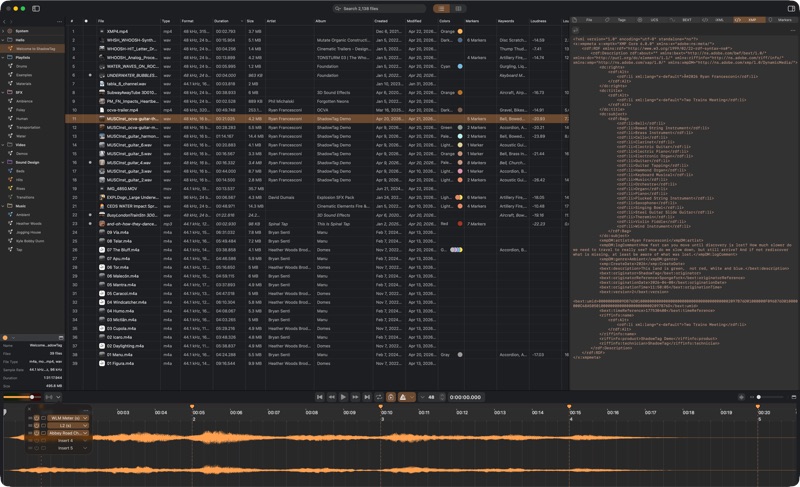This screenshot has height=487, width=800.
Task: Sort by the Created column header
Action: [x=390, y=21]
